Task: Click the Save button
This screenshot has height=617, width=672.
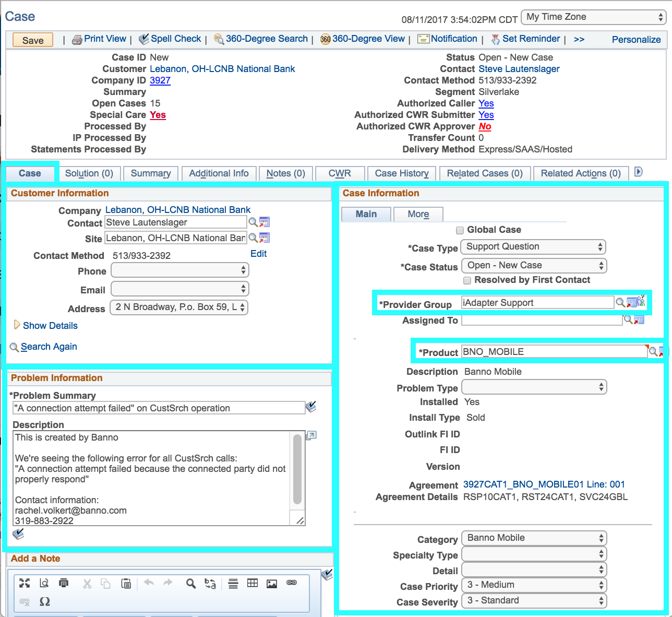Action: (x=33, y=40)
